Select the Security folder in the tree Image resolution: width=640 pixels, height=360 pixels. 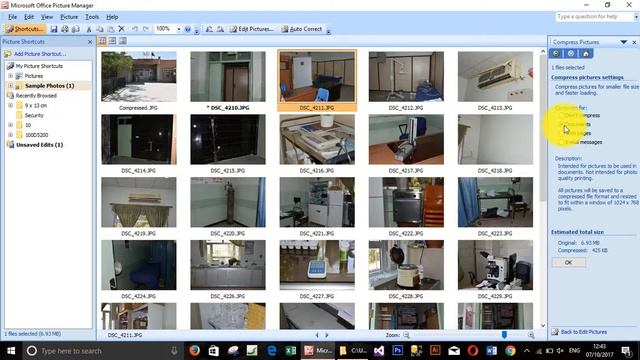(34, 115)
